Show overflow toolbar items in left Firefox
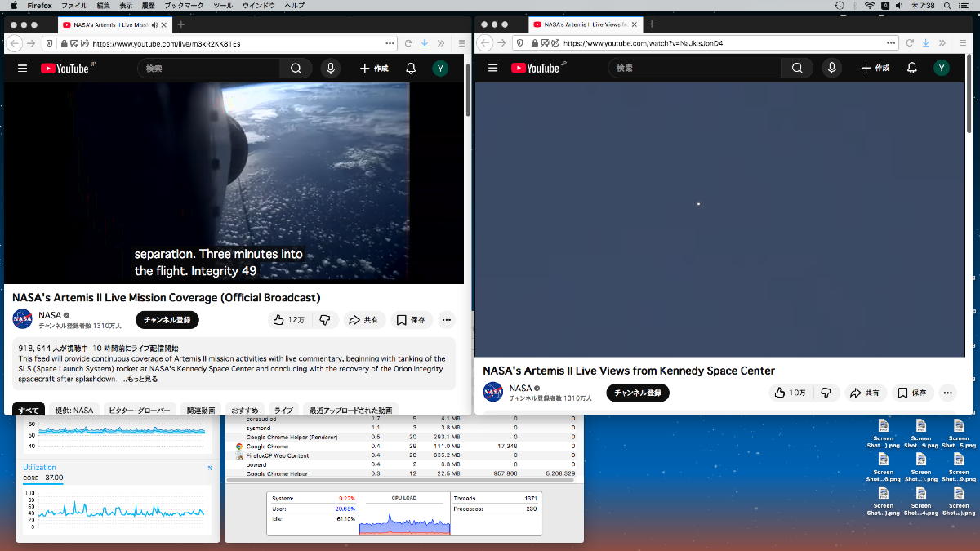Viewport: 980px width, 551px height. coord(441,43)
